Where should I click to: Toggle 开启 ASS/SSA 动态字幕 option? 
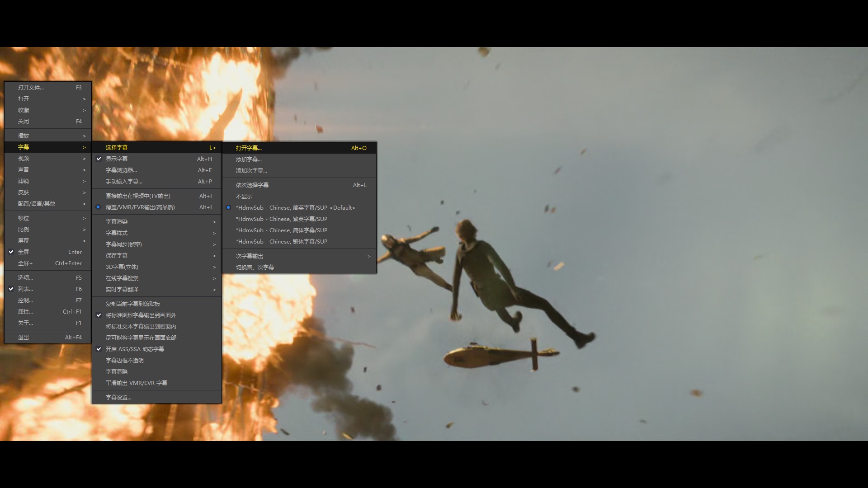(135, 349)
